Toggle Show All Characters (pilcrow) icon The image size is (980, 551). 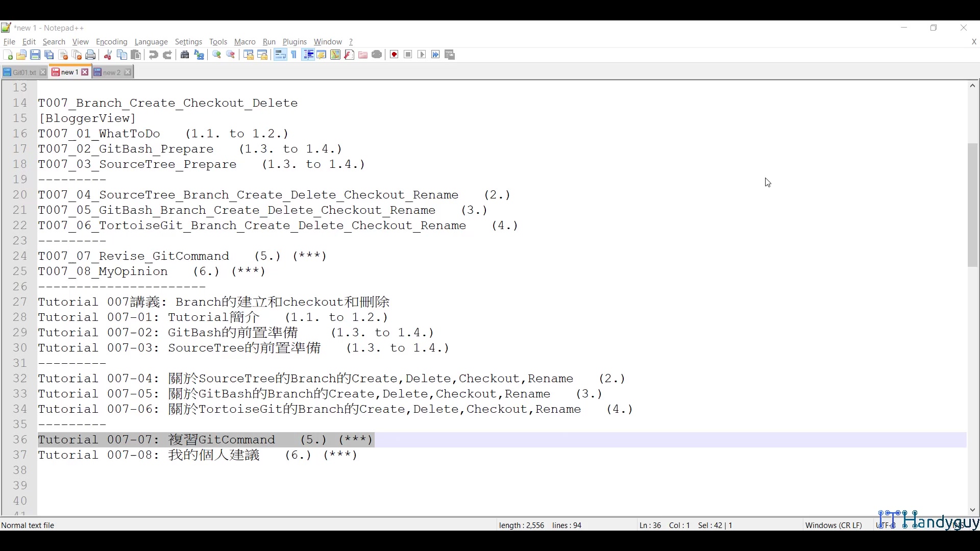[x=294, y=55]
